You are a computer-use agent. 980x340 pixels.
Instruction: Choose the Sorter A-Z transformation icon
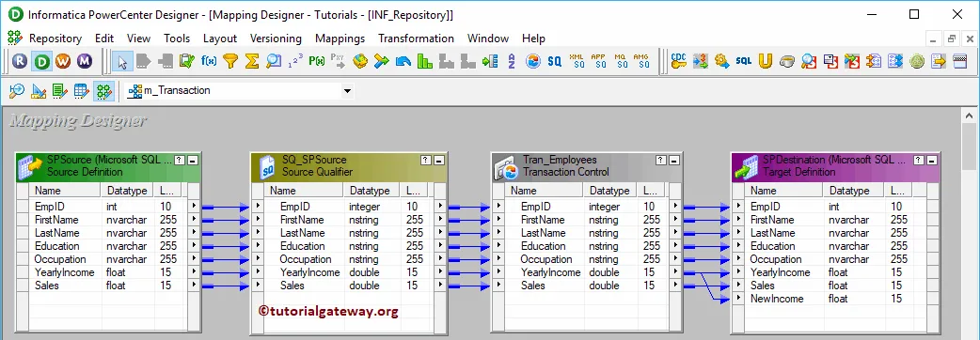point(512,61)
